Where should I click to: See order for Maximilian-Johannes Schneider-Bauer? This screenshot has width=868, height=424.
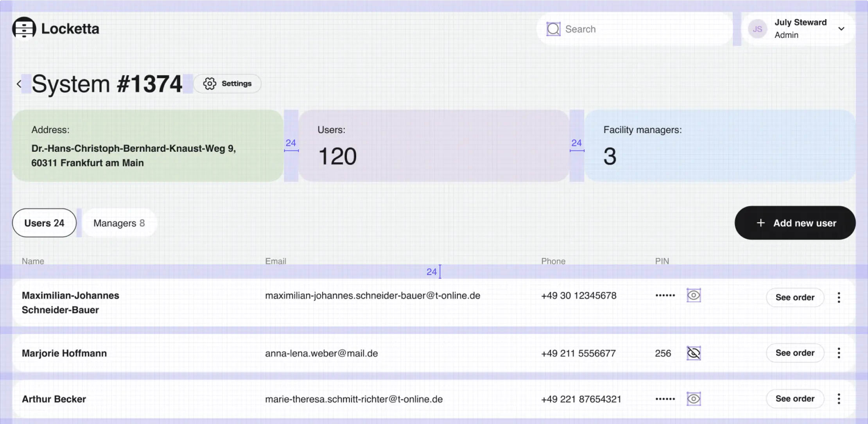click(x=795, y=297)
